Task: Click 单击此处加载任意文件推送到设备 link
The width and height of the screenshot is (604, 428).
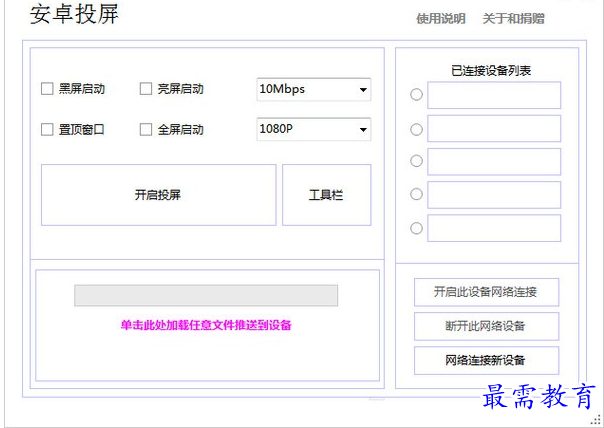Action: [206, 325]
